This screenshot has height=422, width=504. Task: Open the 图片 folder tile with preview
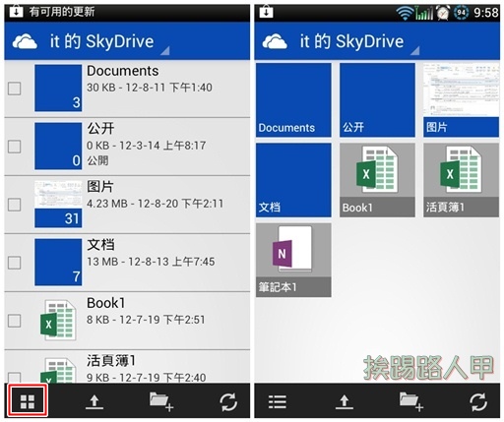click(x=461, y=100)
